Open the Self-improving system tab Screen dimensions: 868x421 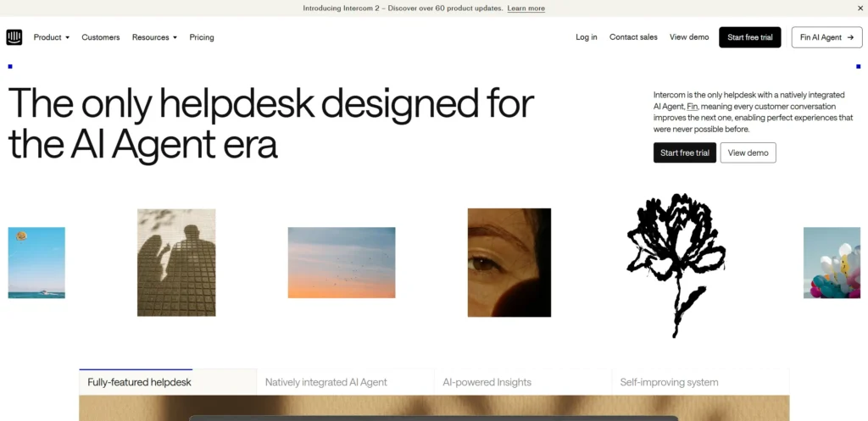pyautogui.click(x=700, y=382)
